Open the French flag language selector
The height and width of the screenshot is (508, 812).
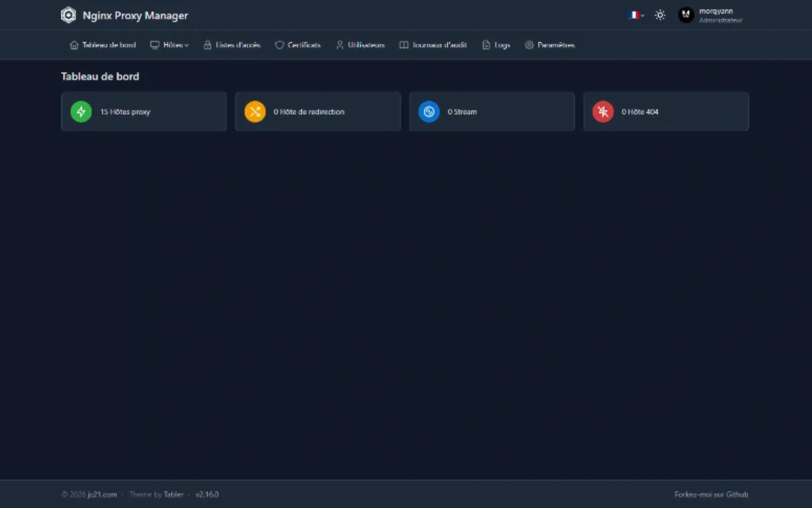coord(636,15)
